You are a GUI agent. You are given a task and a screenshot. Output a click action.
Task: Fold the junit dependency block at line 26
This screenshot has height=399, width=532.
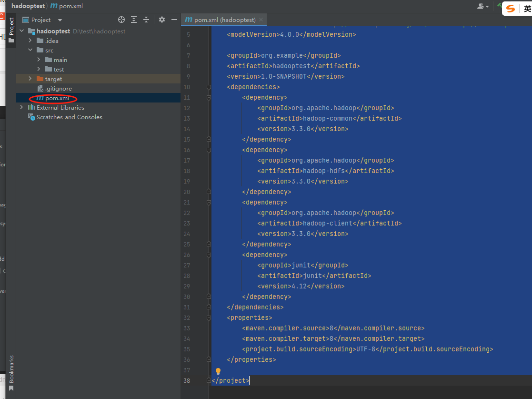209,255
